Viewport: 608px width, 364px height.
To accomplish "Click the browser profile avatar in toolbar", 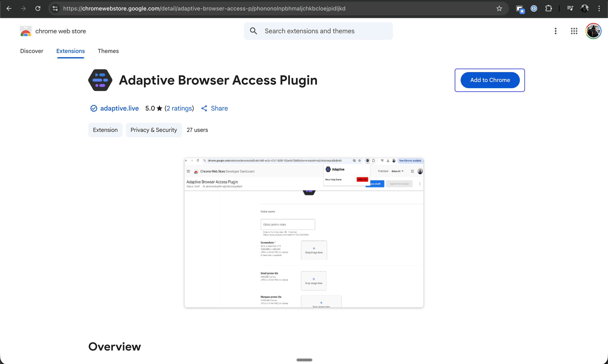I will click(584, 9).
